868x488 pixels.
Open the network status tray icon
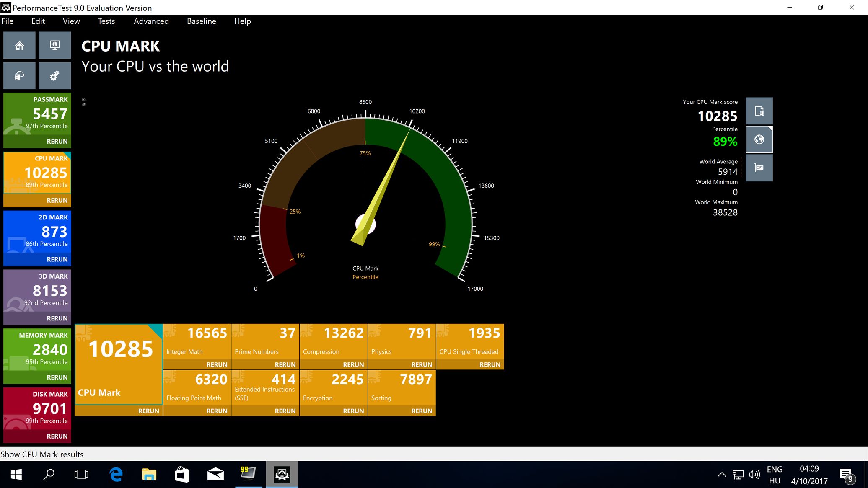(738, 475)
